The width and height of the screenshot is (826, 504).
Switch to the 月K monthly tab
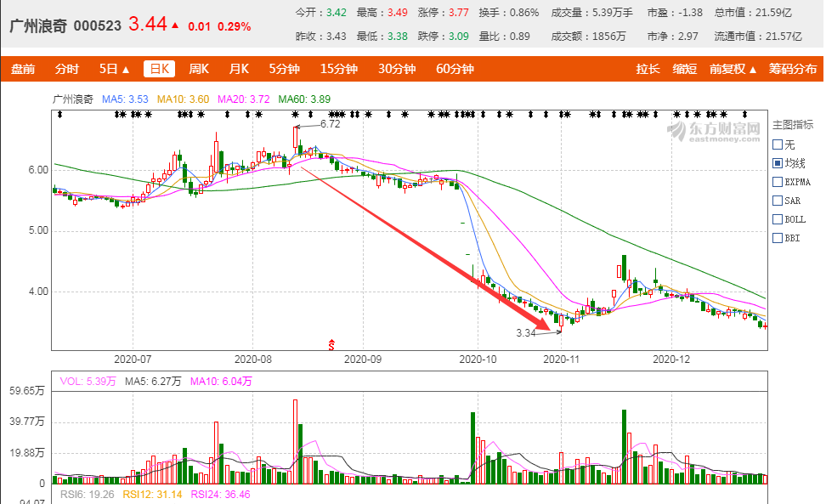[239, 69]
